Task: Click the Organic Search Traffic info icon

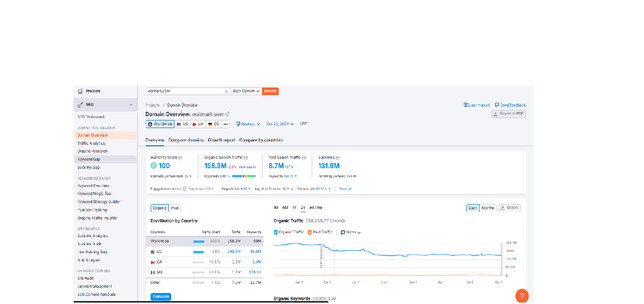Action: pyautogui.click(x=246, y=157)
